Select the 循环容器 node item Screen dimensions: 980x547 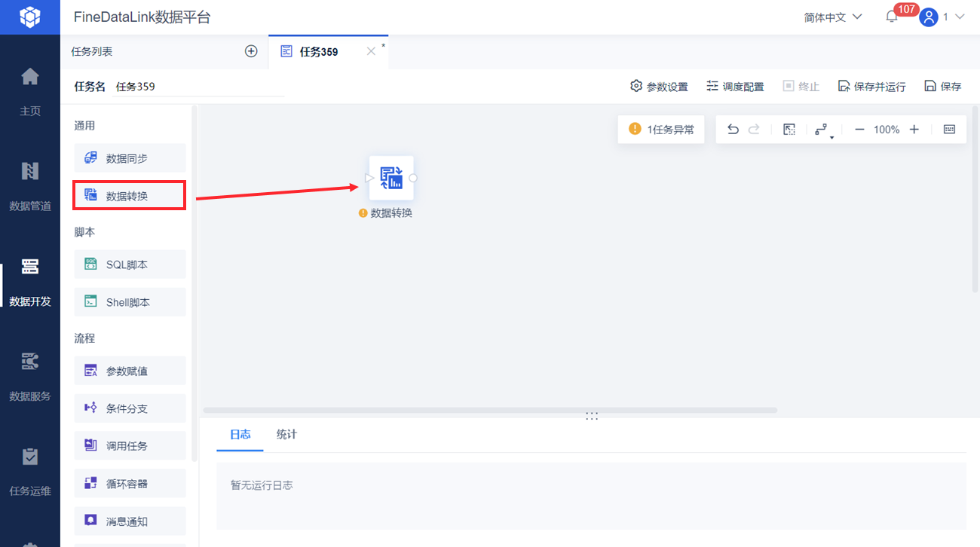tap(130, 483)
